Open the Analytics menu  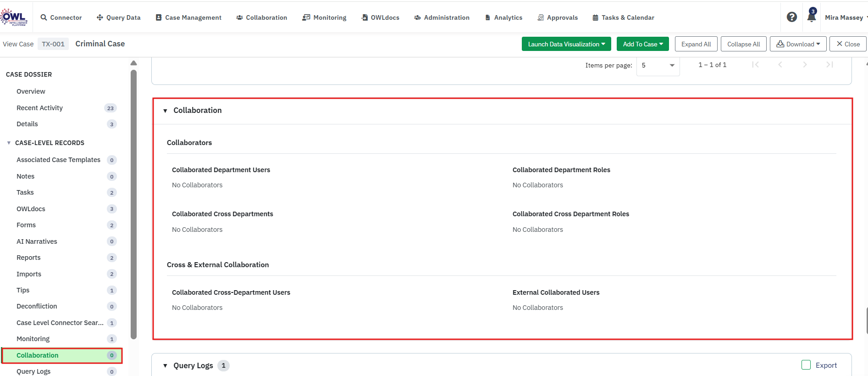pos(503,17)
